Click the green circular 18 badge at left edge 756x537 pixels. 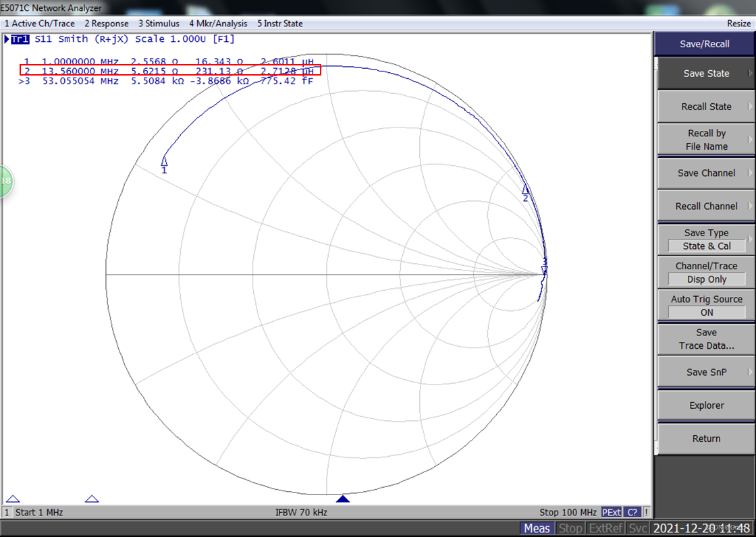(5, 181)
